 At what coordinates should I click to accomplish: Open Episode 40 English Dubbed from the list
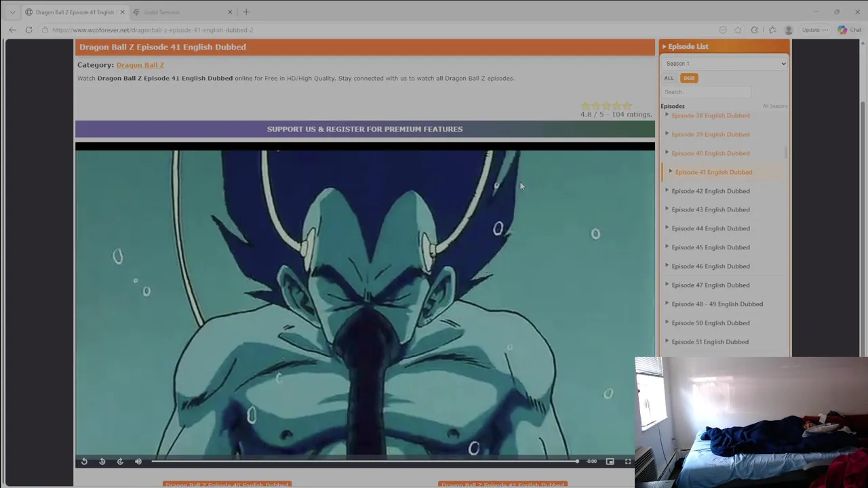[x=711, y=153]
